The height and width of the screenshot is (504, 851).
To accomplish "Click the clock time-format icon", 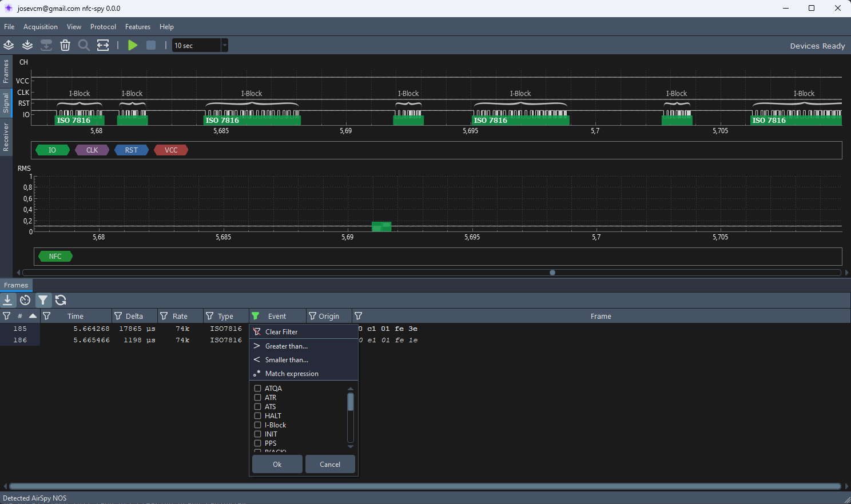I will pyautogui.click(x=25, y=300).
